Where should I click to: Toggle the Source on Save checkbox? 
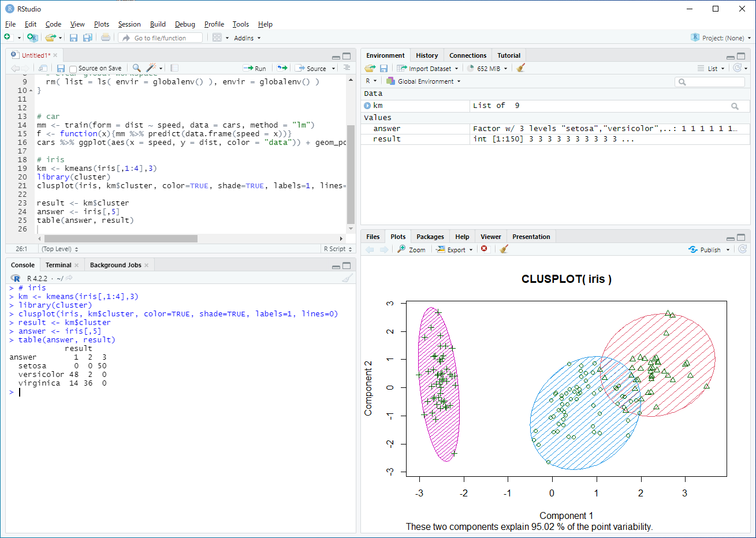tap(73, 69)
